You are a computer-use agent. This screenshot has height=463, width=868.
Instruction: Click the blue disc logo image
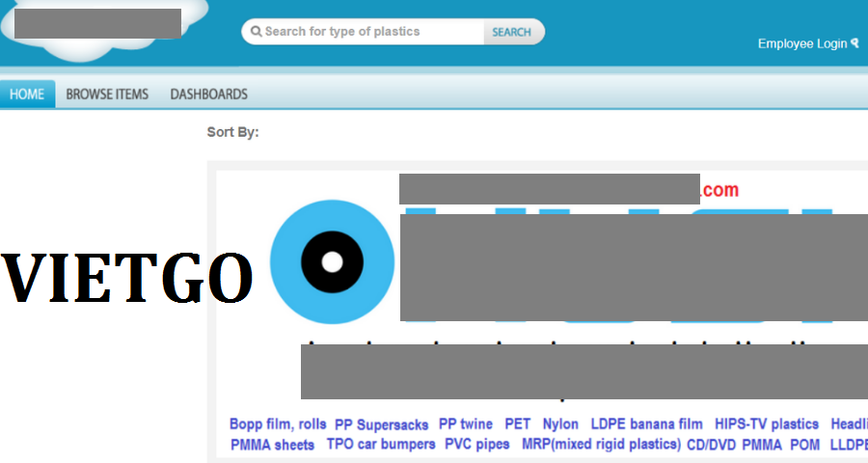332,262
